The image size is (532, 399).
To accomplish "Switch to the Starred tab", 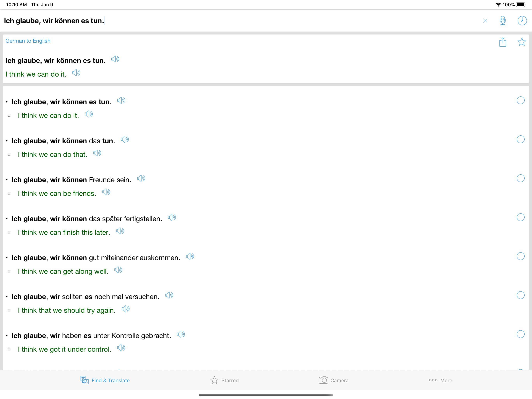I will click(x=224, y=380).
